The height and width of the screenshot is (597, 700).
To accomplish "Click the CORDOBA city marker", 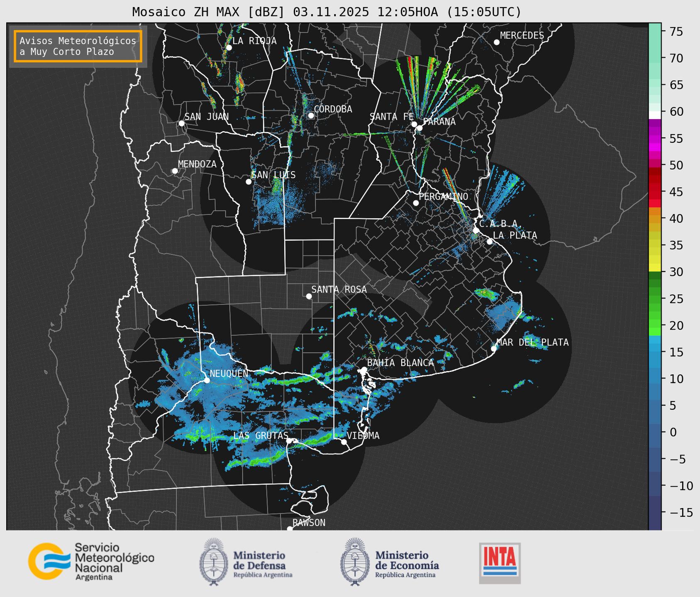I will click(311, 115).
